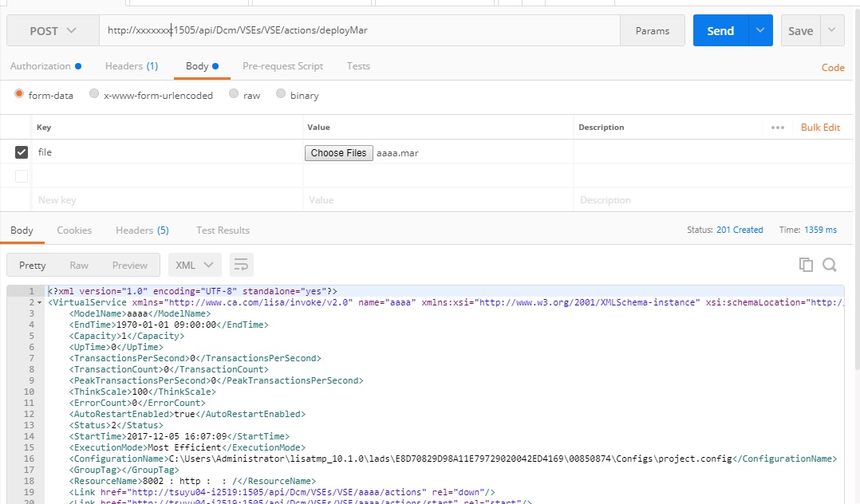Click the copy response icon

(x=806, y=264)
